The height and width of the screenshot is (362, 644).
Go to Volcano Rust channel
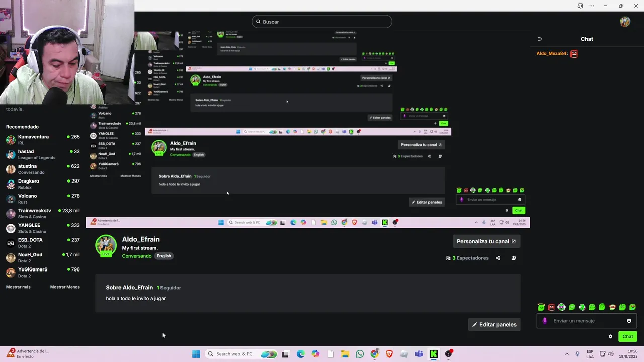[x=43, y=199]
